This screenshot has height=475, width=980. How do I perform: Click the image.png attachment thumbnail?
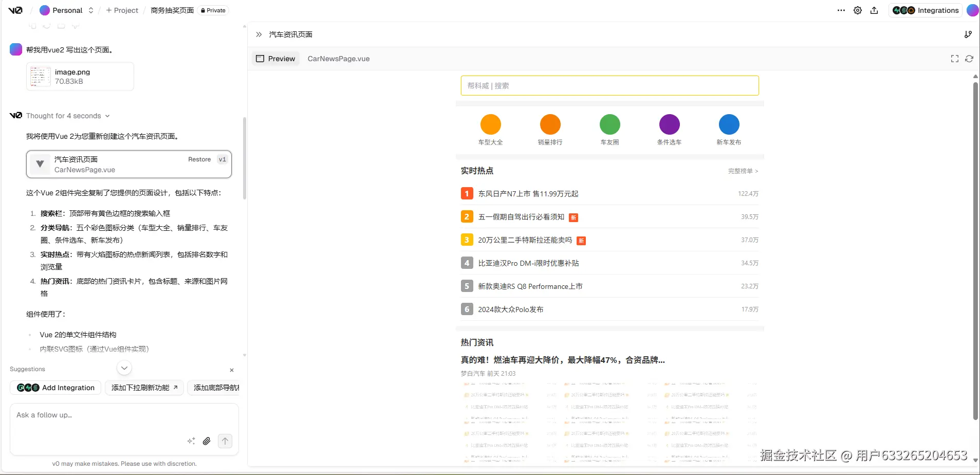(x=40, y=76)
